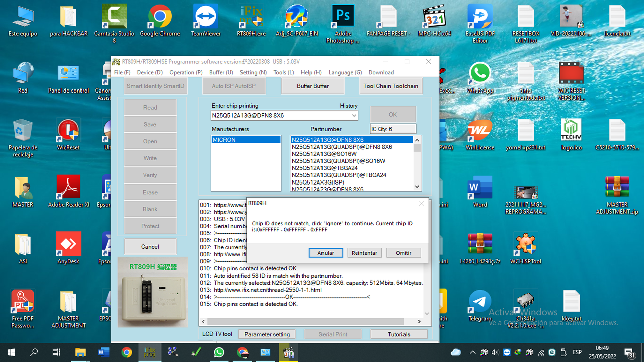644x362 pixels.
Task: Select the WhatsApp desktop shortcut
Action: (480, 77)
